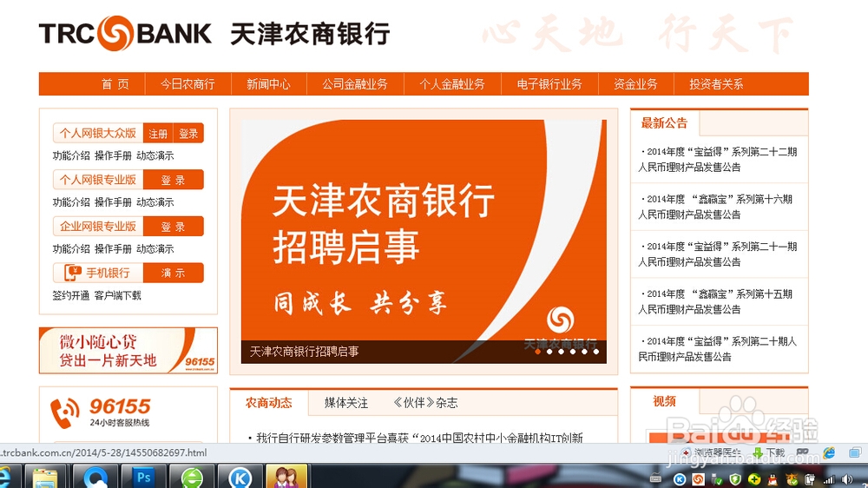The width and height of the screenshot is (868, 488).
Task: Click 登录 for 个人网银大众版
Action: [x=188, y=134]
